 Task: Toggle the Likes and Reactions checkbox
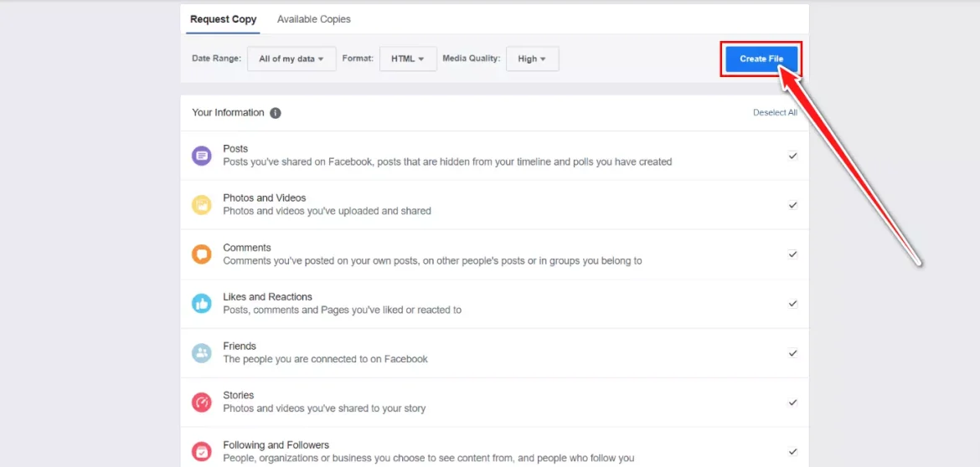point(792,304)
